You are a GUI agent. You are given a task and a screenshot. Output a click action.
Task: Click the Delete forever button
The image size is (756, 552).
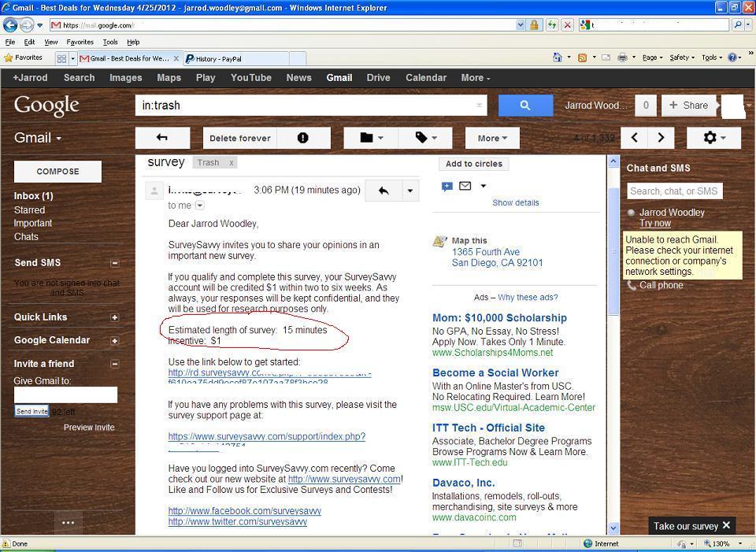(240, 138)
